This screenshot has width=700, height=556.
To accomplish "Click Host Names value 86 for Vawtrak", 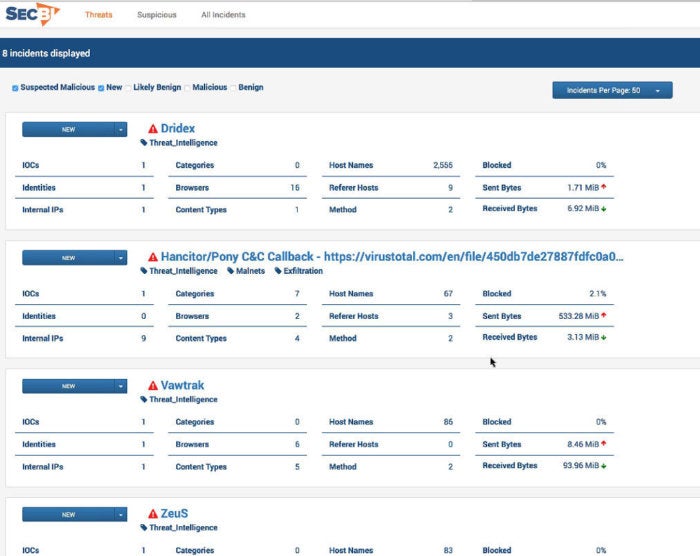I will coord(448,422).
